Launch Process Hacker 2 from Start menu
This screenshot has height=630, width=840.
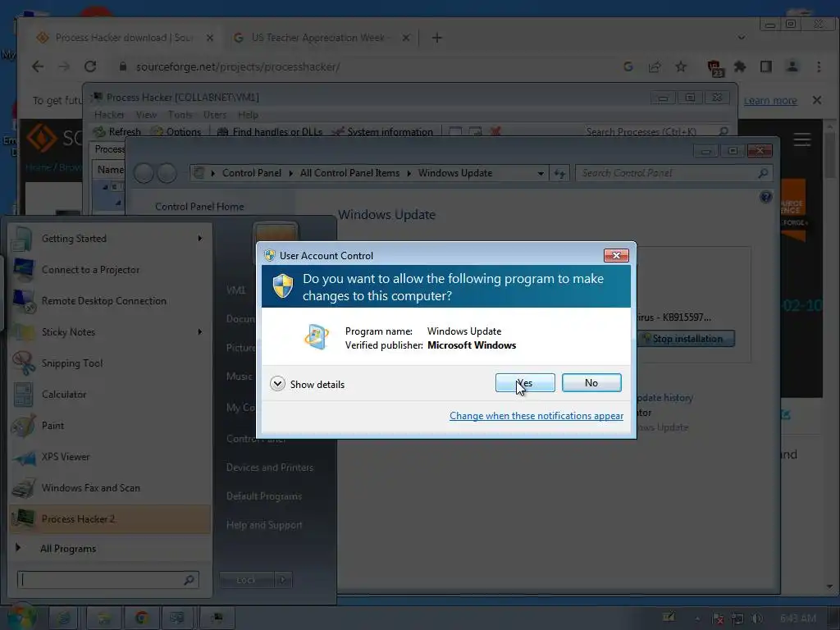(110, 519)
